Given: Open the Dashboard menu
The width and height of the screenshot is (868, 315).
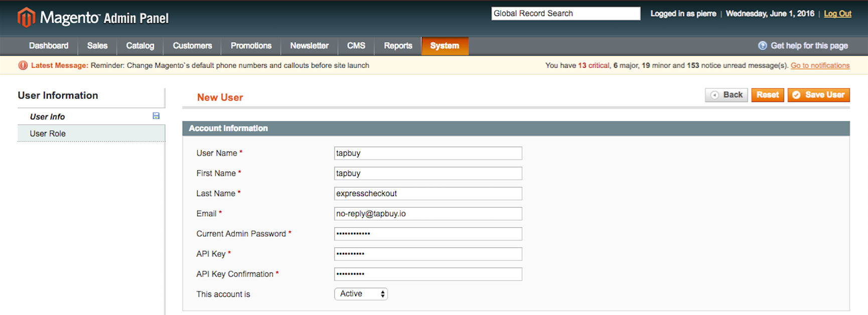Looking at the screenshot, I should click(x=49, y=46).
